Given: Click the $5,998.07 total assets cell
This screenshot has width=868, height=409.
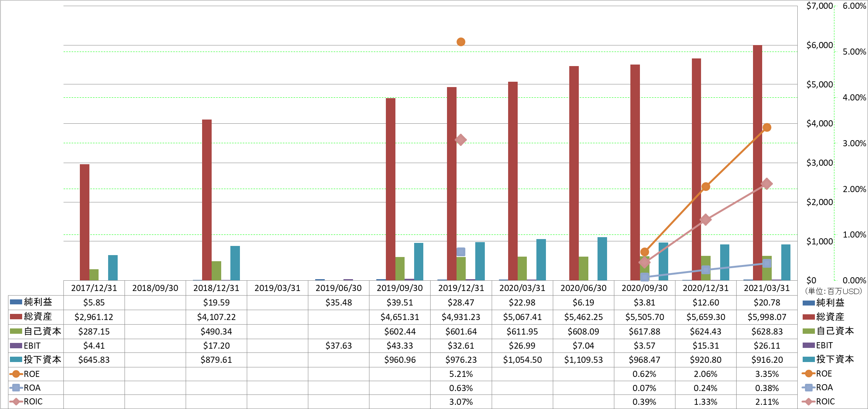Looking at the screenshot, I should click(767, 317).
